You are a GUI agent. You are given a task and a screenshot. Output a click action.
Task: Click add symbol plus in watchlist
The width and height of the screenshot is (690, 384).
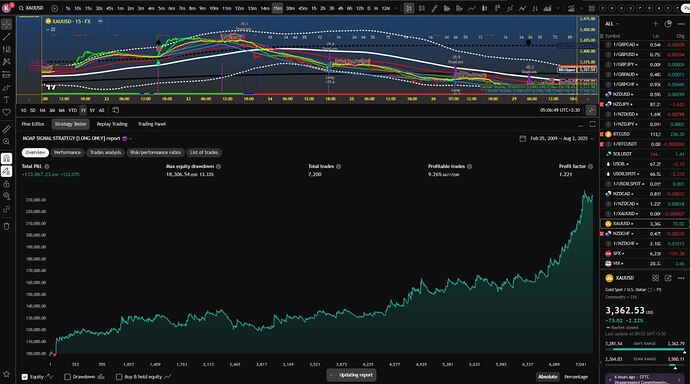click(x=655, y=24)
